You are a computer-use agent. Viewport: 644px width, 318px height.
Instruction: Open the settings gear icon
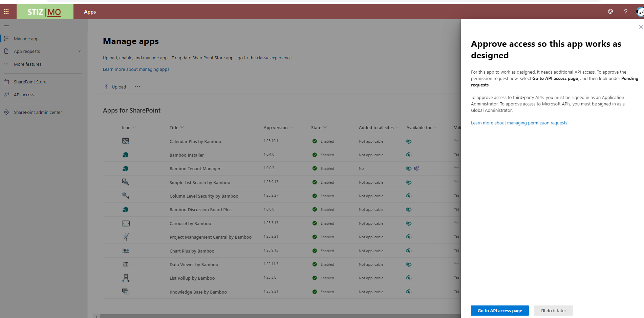(x=610, y=12)
